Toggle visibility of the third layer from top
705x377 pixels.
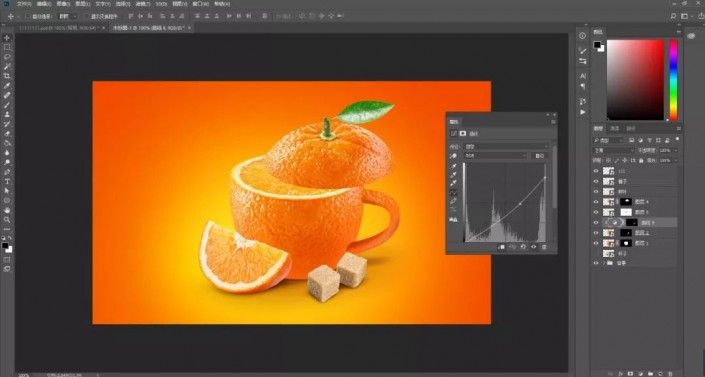(596, 192)
